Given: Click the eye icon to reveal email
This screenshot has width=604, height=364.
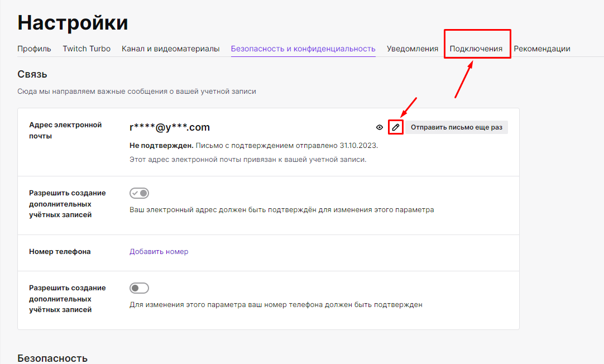Looking at the screenshot, I should 380,127.
